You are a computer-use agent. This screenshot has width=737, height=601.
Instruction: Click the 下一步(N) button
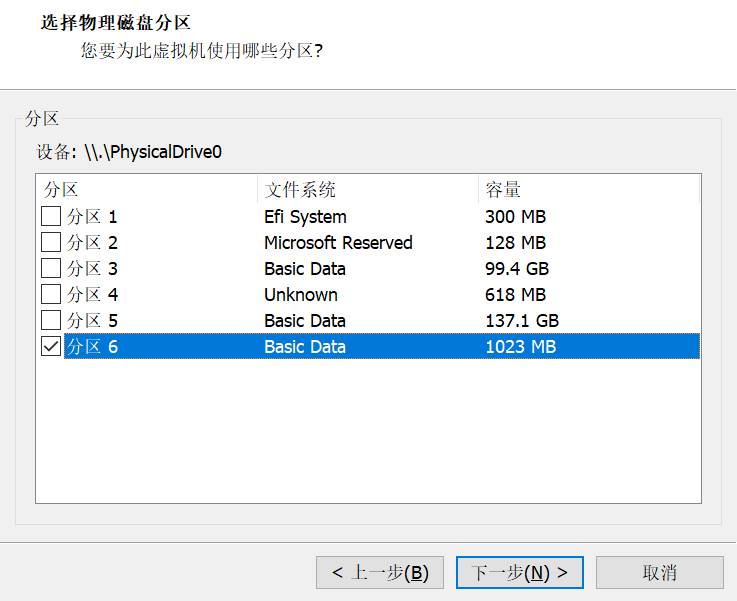[x=519, y=573]
